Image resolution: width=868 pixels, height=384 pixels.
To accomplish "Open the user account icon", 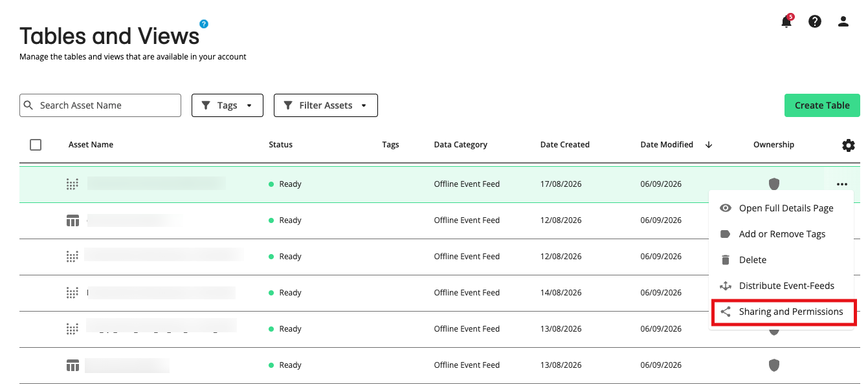I will coord(843,21).
